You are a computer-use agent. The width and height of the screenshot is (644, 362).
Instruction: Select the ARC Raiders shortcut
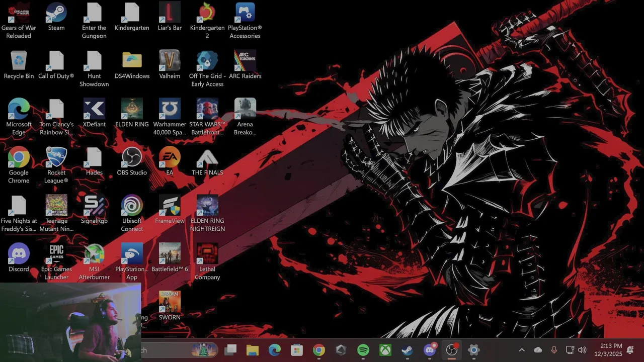(x=245, y=65)
